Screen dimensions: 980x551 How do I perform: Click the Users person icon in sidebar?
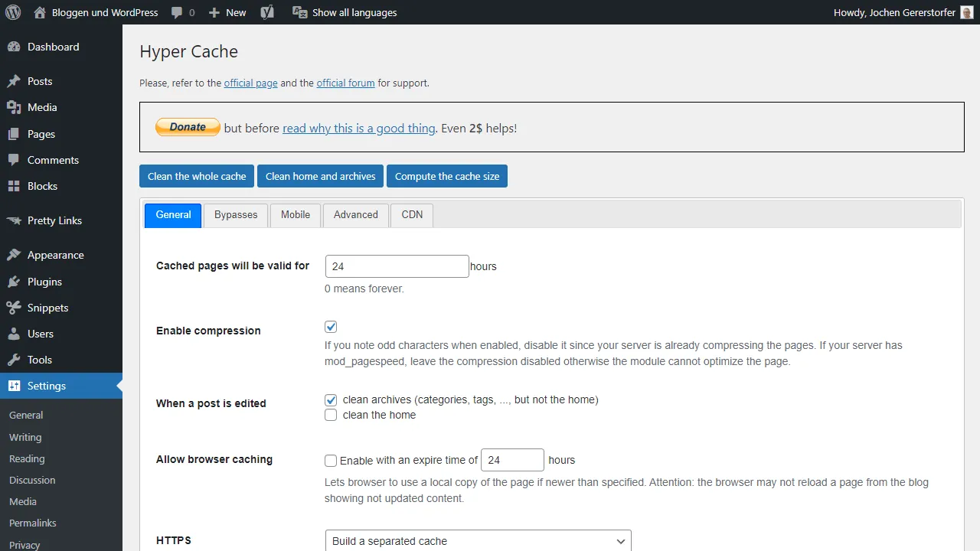pos(14,334)
